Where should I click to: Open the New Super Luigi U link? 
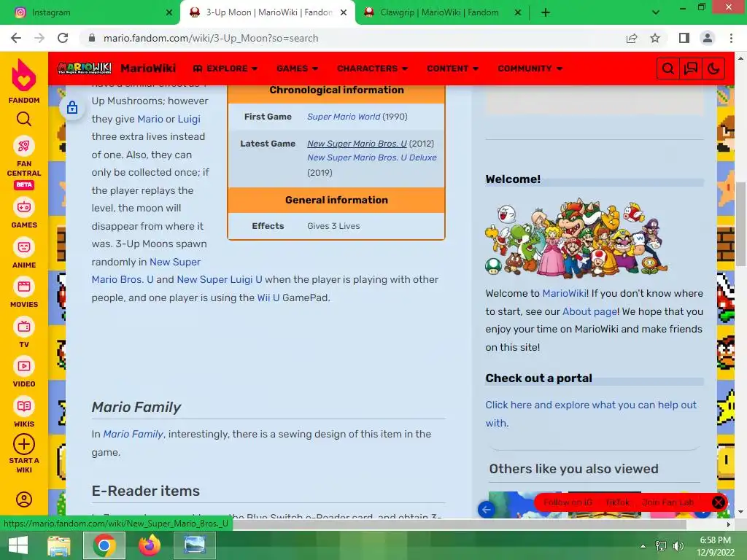220,279
